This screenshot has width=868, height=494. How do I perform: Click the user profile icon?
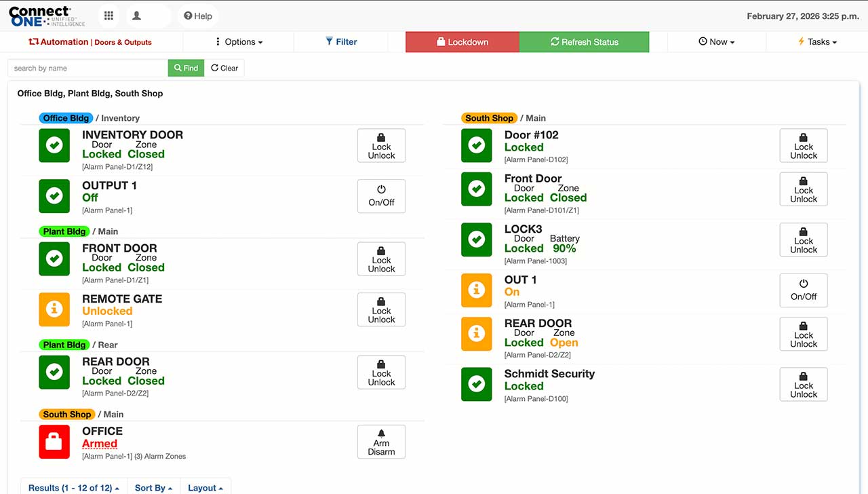tap(137, 16)
